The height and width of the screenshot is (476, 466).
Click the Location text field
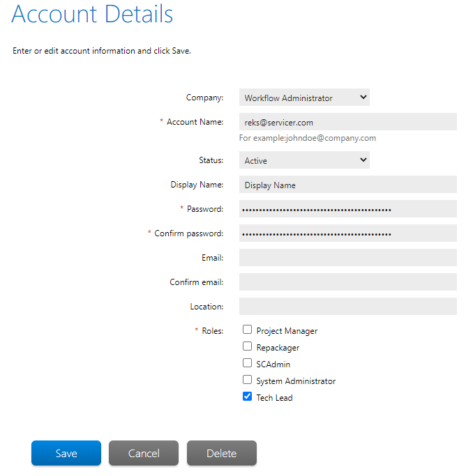click(x=347, y=307)
